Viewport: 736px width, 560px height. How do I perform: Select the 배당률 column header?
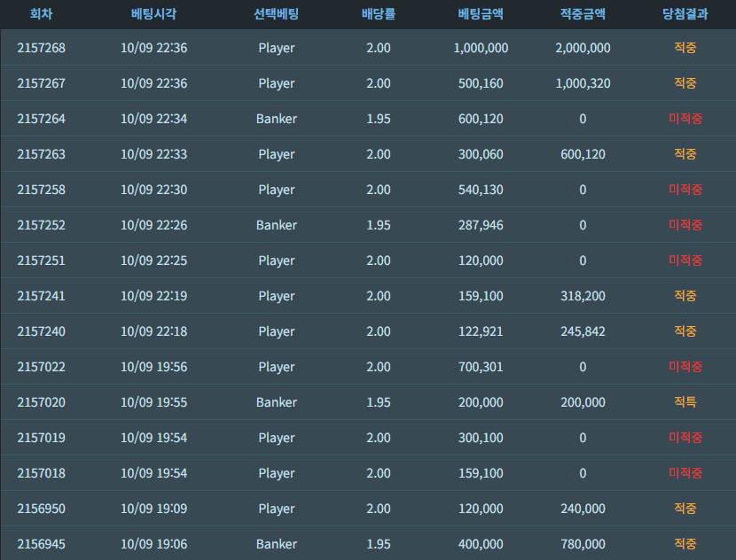379,14
